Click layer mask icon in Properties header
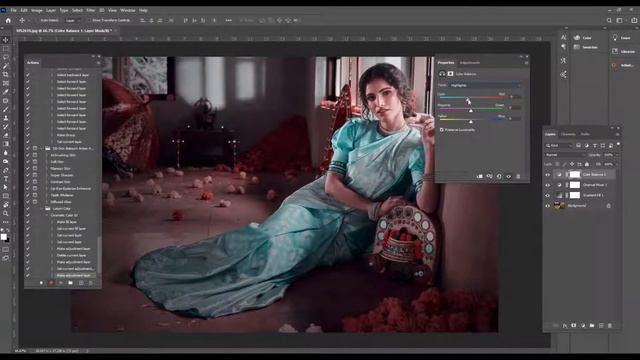The height and width of the screenshot is (360, 640). [450, 74]
